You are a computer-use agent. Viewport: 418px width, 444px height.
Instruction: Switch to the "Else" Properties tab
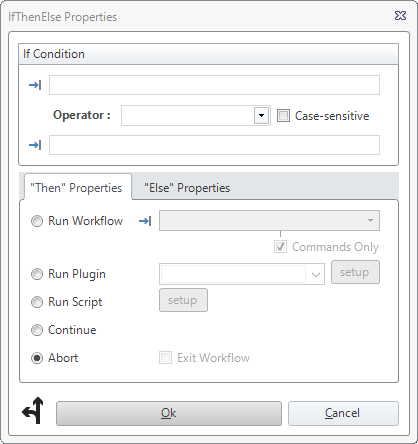(x=187, y=188)
